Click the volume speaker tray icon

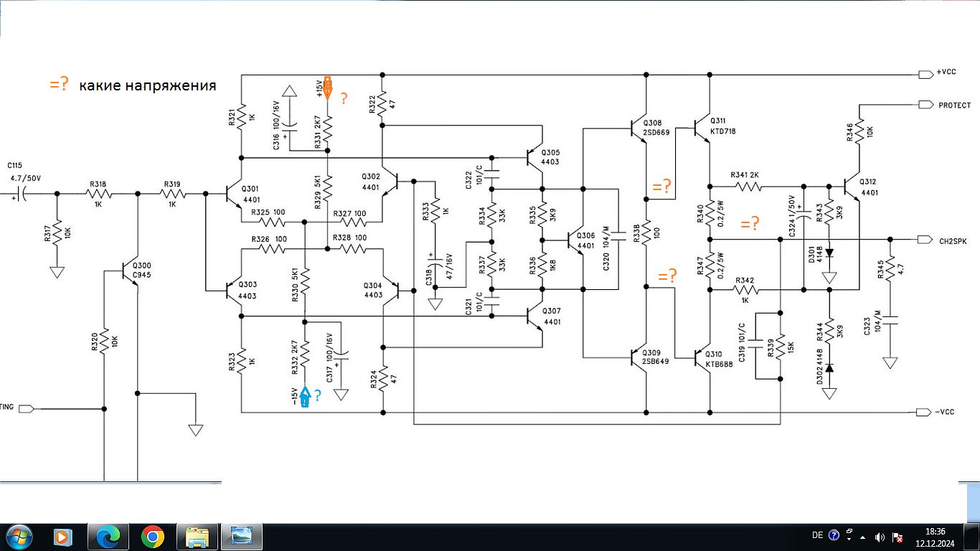(x=880, y=536)
